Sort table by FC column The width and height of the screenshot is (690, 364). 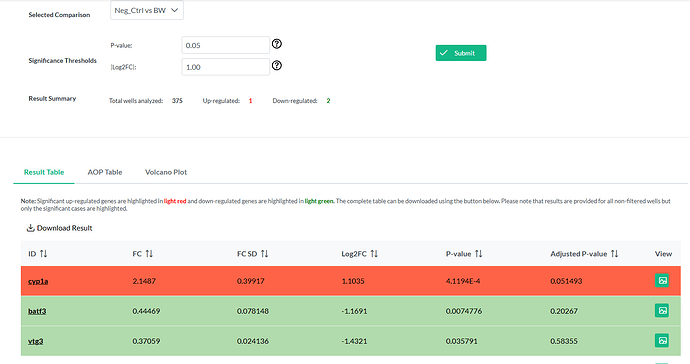(x=149, y=254)
